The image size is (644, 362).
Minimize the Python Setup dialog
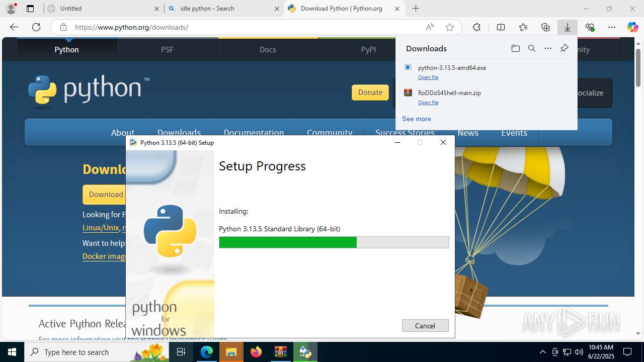[397, 142]
